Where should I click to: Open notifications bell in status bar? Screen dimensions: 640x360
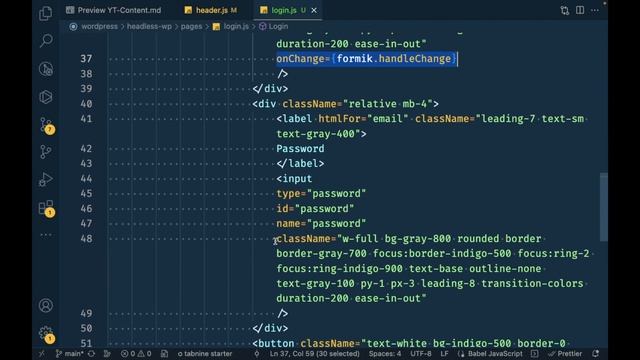click(x=596, y=353)
